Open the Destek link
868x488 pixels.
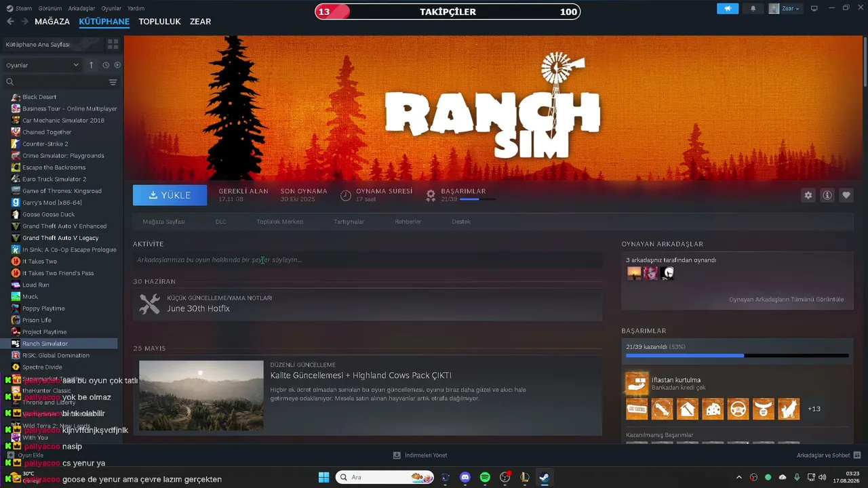click(461, 222)
